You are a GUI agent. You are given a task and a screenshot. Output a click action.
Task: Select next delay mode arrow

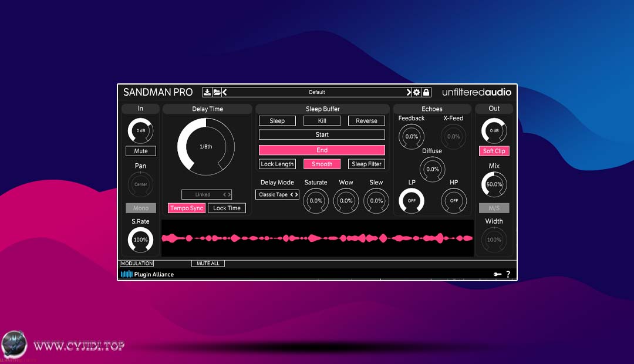point(296,194)
